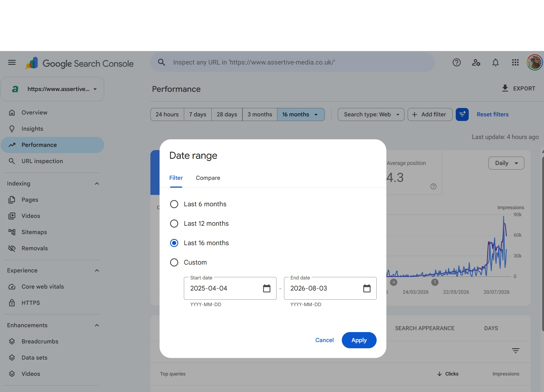
Task: Select the 28 days range
Action: (227, 114)
